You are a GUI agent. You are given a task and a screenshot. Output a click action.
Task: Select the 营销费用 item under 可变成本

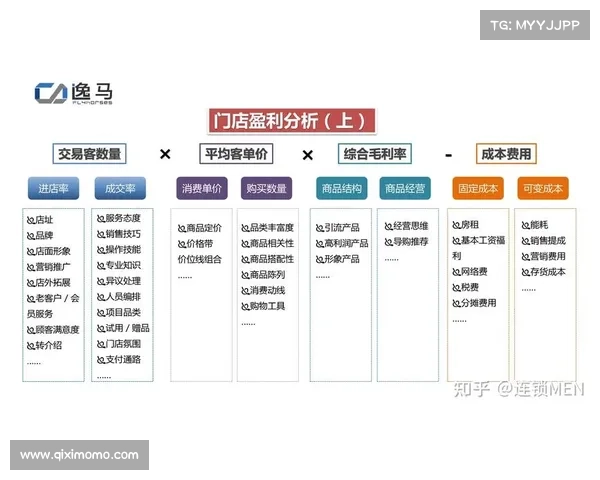pyautogui.click(x=544, y=256)
